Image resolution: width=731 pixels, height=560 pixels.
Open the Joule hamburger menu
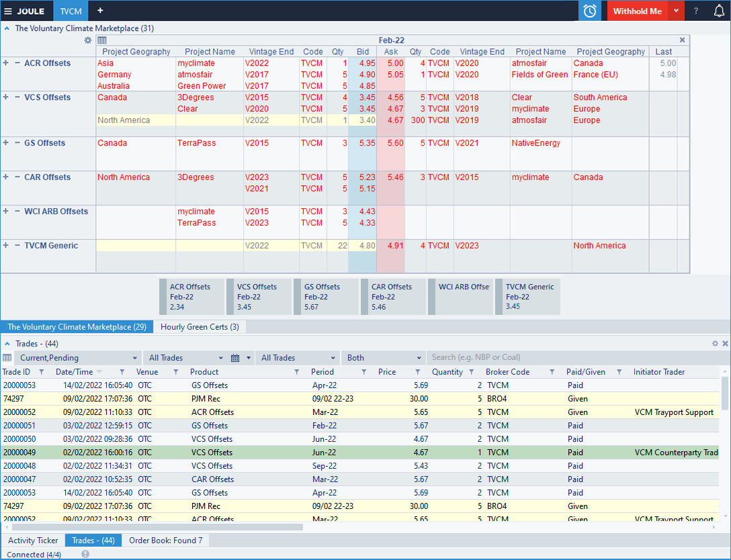click(x=8, y=11)
